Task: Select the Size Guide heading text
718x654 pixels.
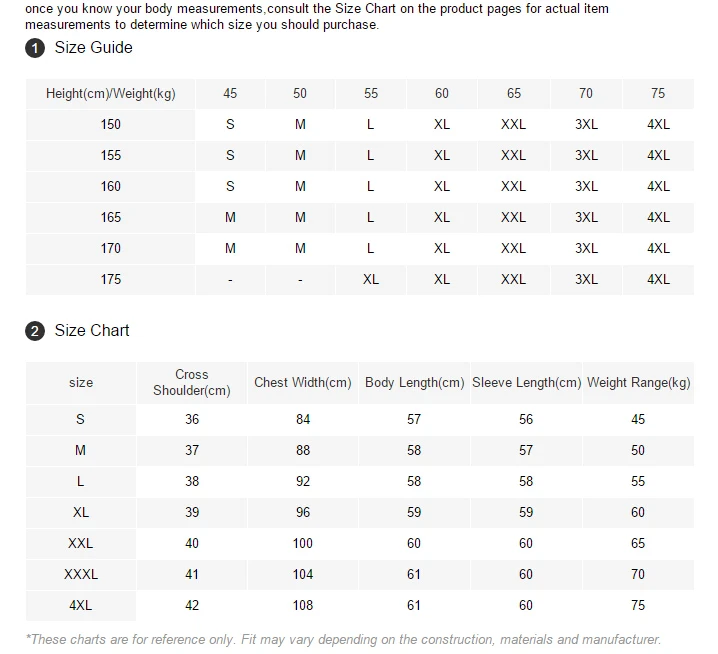Action: click(x=93, y=48)
